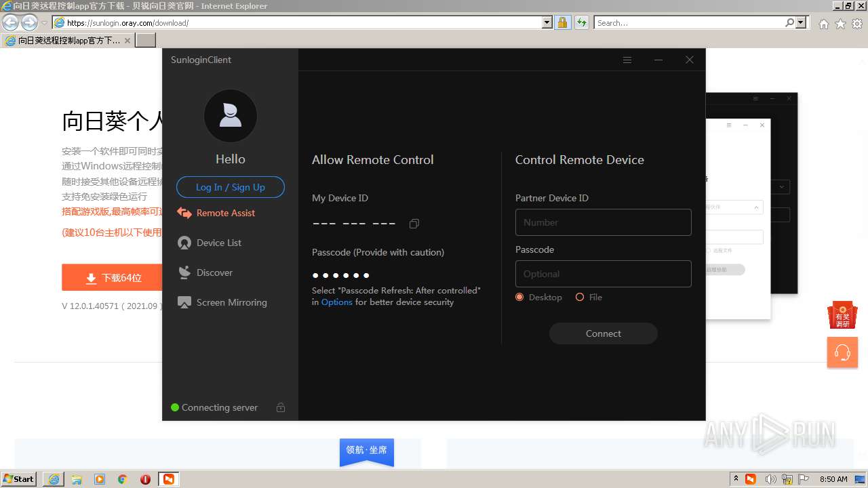Viewport: 868px width, 488px height.
Task: Show hidden system tray icons
Action: pos(736,479)
